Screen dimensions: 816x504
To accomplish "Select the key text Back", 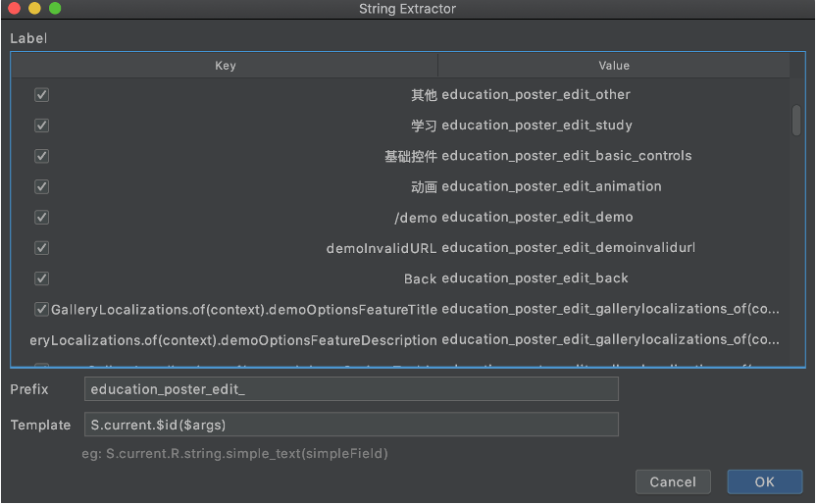I will point(421,278).
